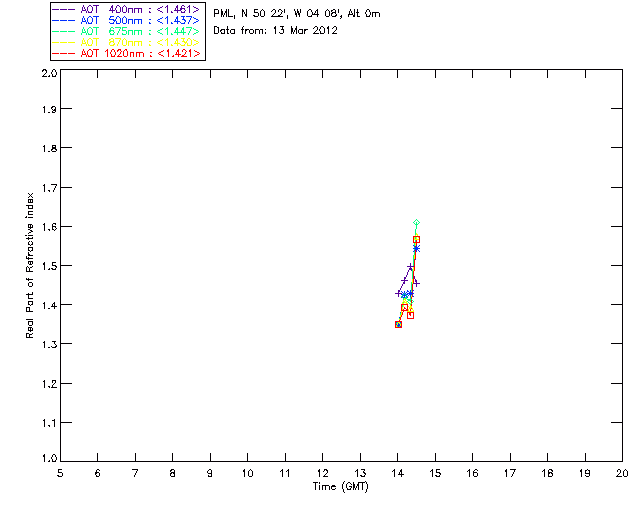Click the AOT 1020nm red legend entry
Viewport: 640px width, 512px height.
[126, 53]
